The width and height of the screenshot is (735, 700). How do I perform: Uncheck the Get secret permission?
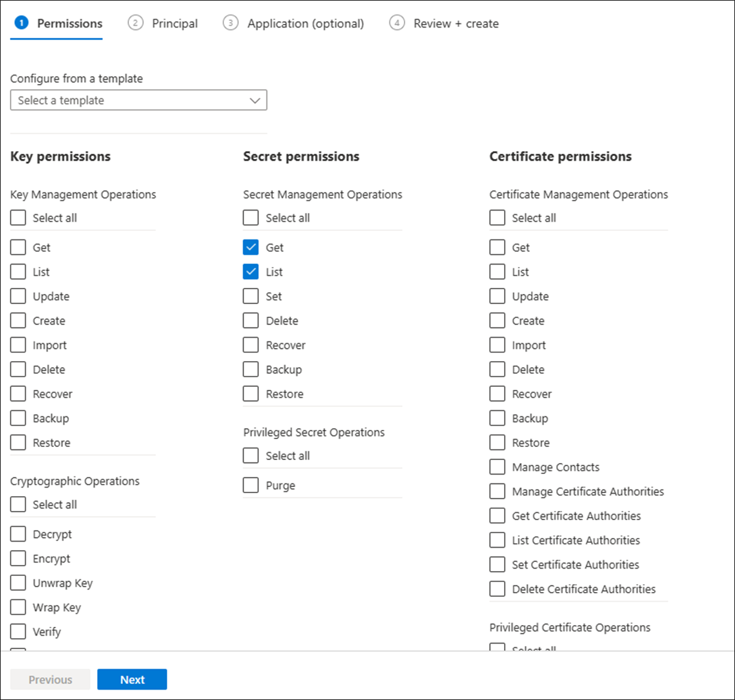(x=251, y=247)
